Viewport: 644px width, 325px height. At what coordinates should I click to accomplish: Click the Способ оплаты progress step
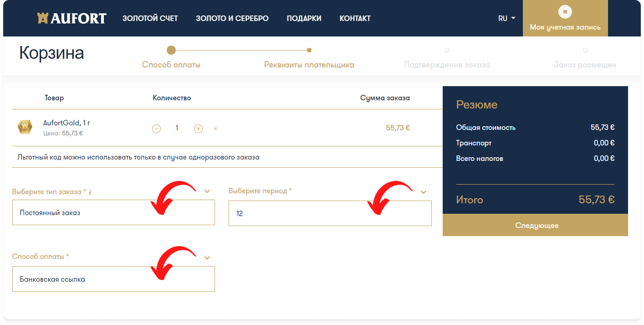[171, 65]
